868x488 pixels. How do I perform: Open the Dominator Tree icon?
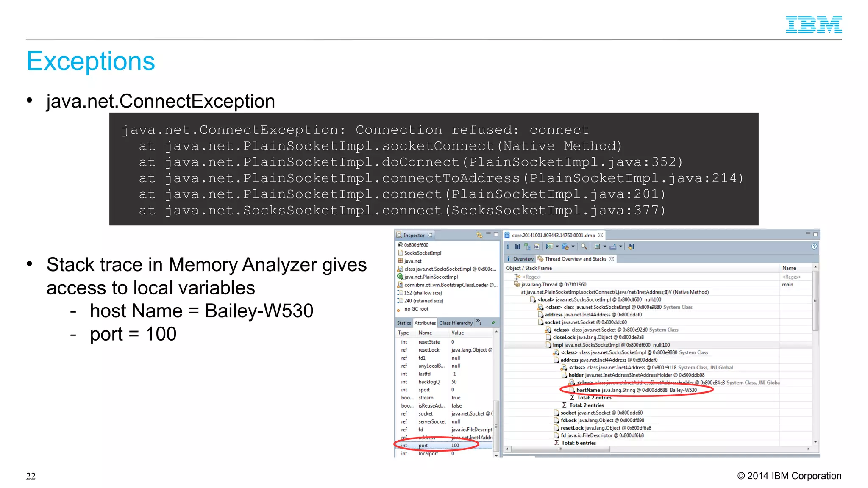point(527,247)
